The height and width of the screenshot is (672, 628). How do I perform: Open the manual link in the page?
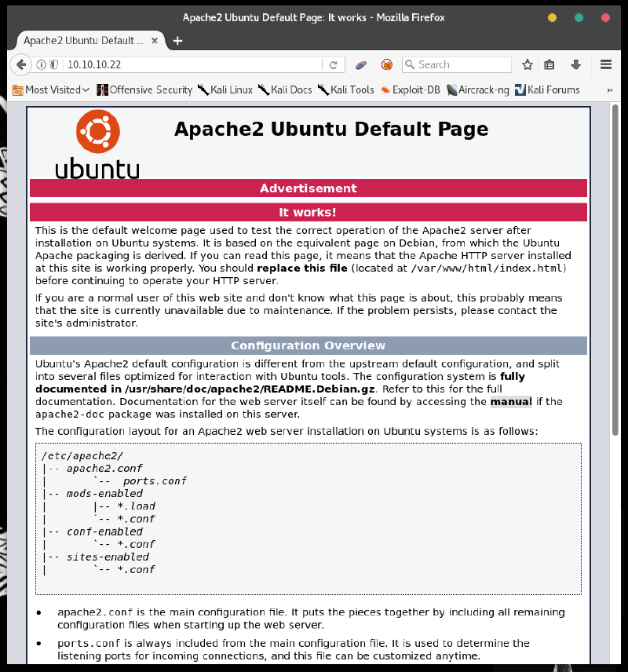pos(511,401)
